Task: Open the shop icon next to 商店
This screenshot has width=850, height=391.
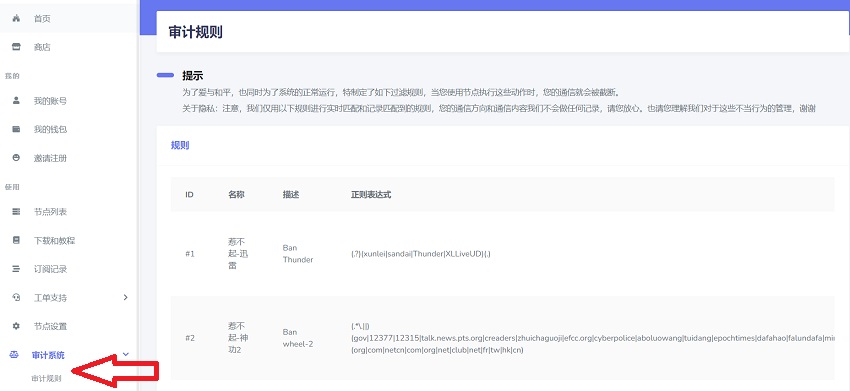Action: pos(16,47)
